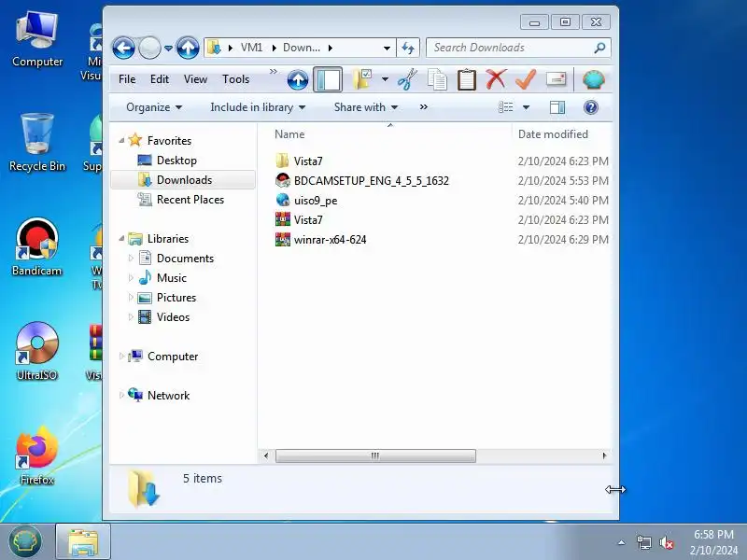Open Include in library menu
747x560 pixels.
258,107
